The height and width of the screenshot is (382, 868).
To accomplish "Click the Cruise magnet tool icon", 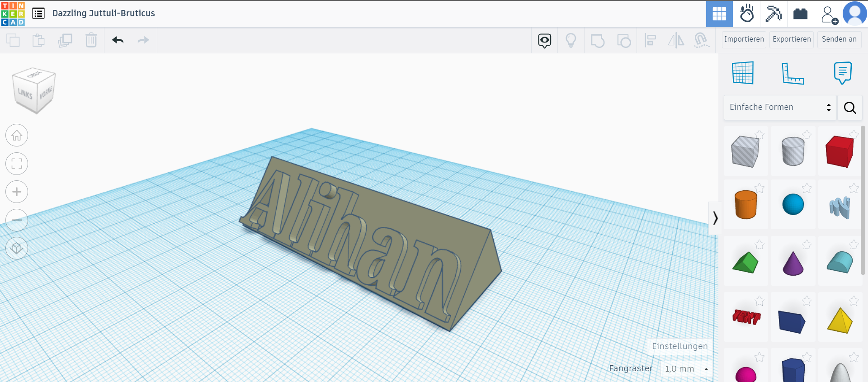I will tap(702, 41).
